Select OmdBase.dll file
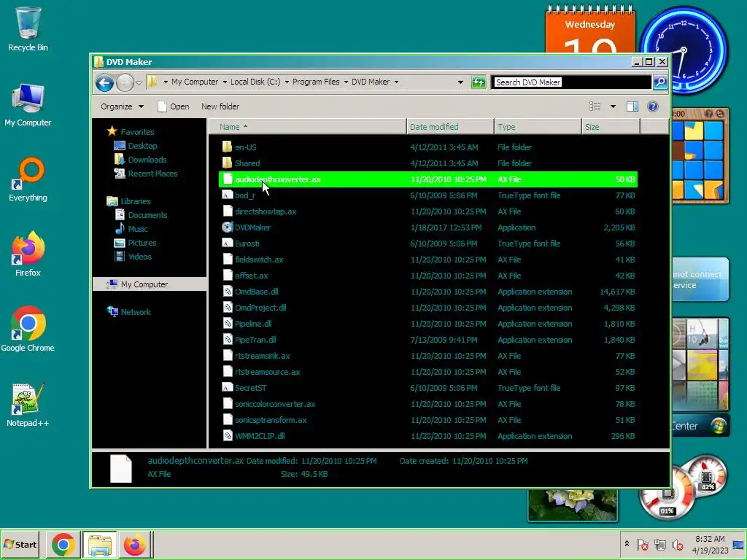This screenshot has height=560, width=747. 256,292
